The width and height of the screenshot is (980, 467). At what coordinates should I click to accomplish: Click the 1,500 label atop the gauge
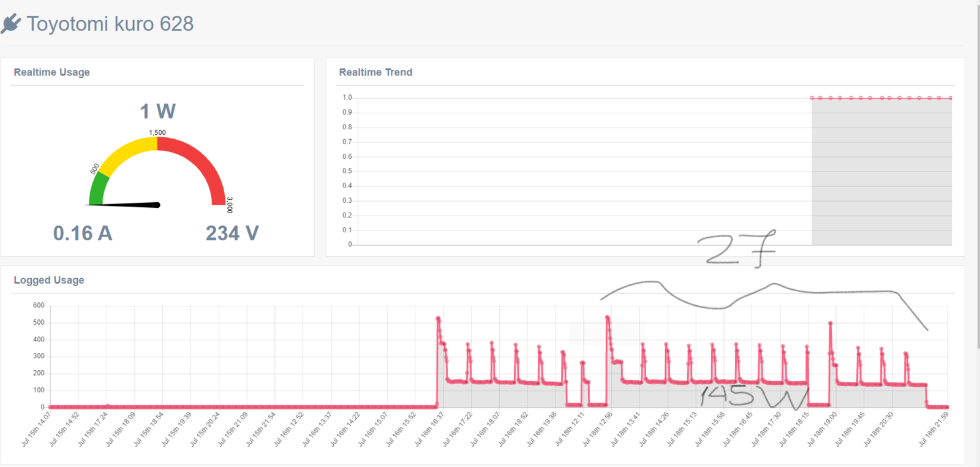point(157,132)
